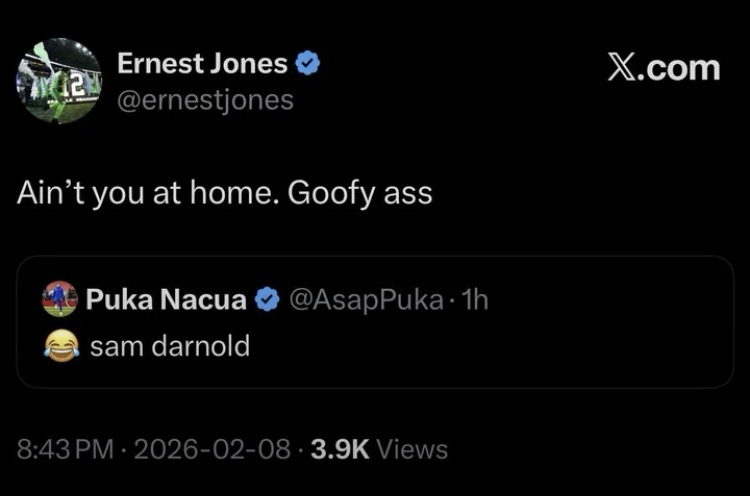
Task: Click Puka Nacua's verified checkmark badge
Action: click(267, 299)
